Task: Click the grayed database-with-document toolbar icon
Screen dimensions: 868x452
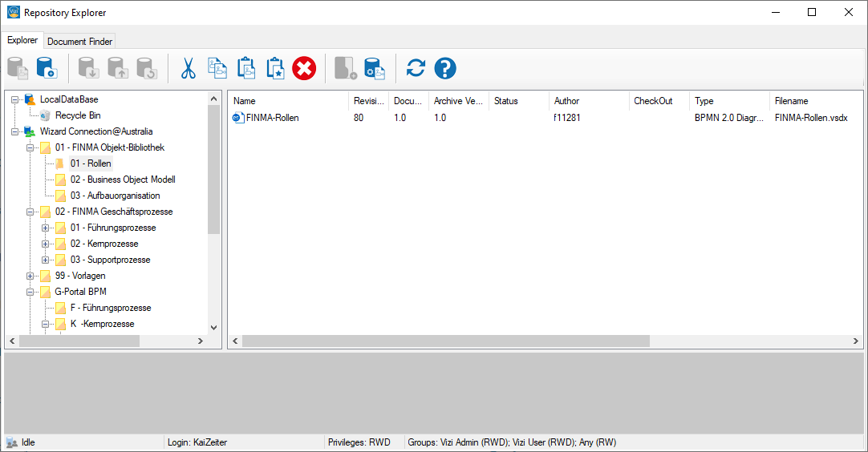Action: click(18, 68)
